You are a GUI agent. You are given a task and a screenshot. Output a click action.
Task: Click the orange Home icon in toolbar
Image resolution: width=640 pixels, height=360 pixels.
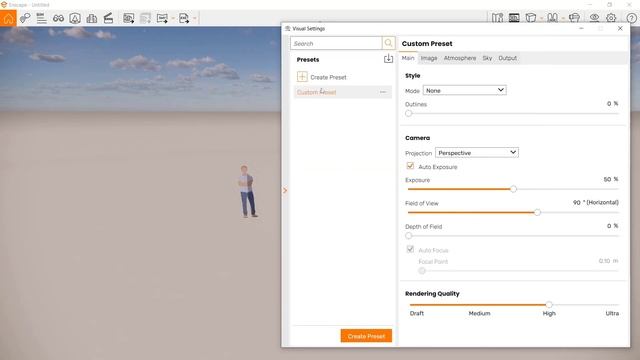point(8,18)
